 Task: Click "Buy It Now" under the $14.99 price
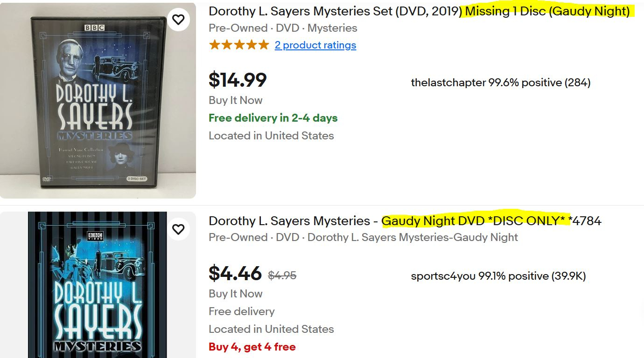pyautogui.click(x=235, y=101)
